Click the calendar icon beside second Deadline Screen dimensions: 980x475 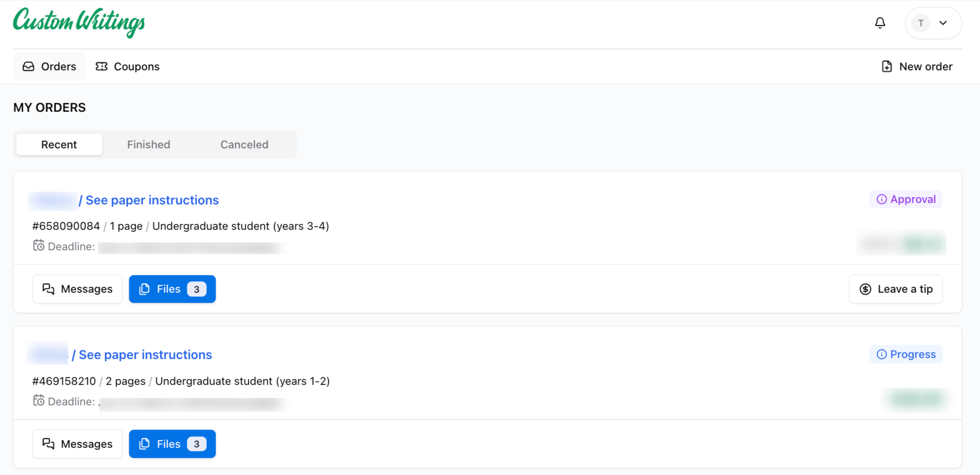[x=39, y=400]
